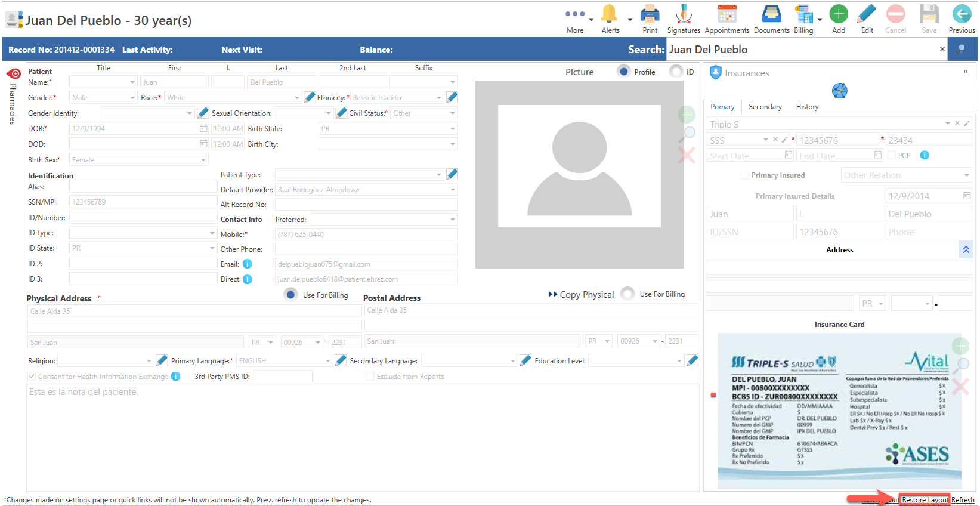Open the insurance Start Date calendar
Viewport: 980px width, 506px height.
[x=788, y=155]
